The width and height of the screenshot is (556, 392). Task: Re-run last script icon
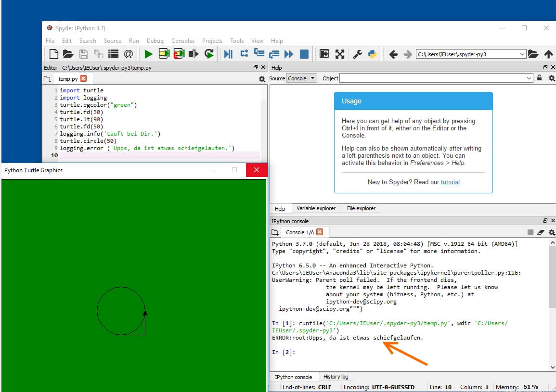209,54
